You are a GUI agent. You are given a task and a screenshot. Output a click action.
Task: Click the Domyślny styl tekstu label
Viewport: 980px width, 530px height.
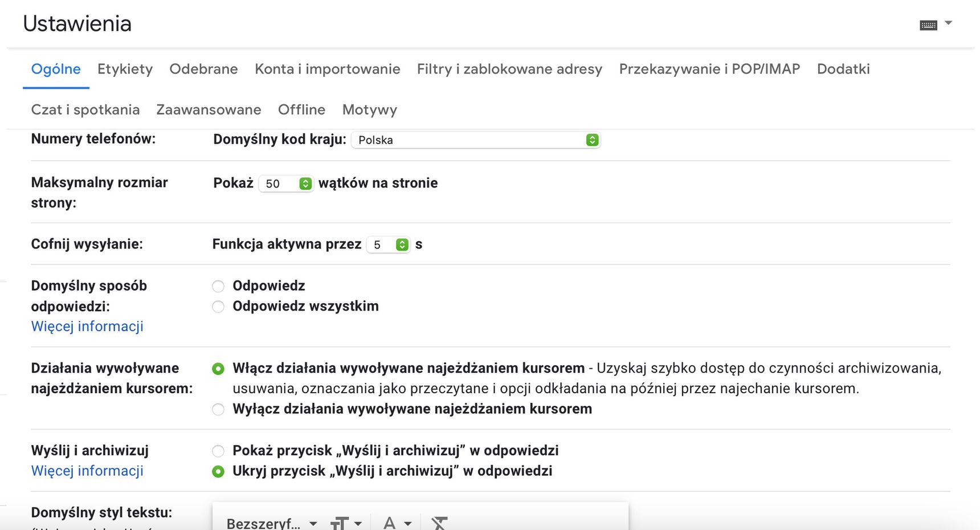coord(101,512)
